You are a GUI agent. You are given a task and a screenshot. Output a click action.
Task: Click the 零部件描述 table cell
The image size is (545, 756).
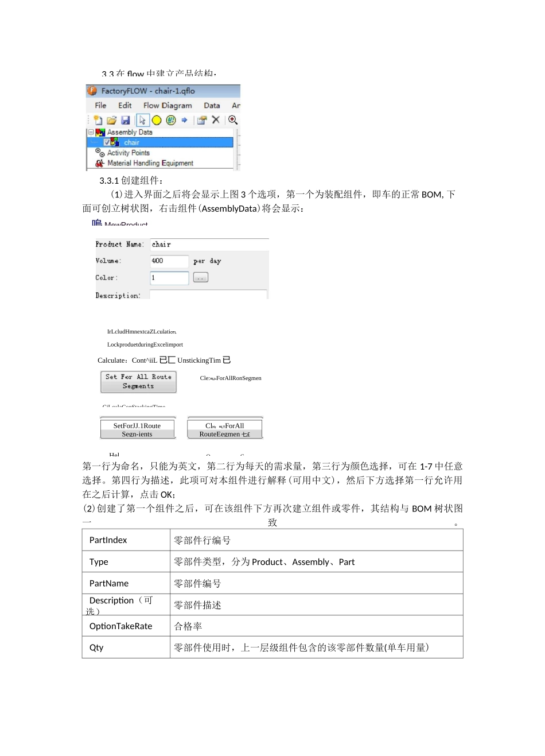coord(317,605)
